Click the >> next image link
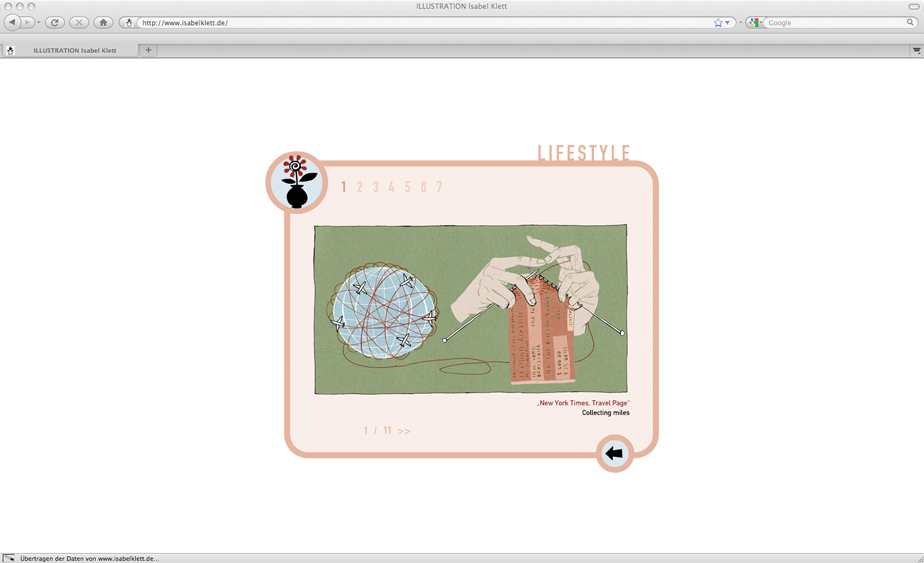 pos(404,431)
